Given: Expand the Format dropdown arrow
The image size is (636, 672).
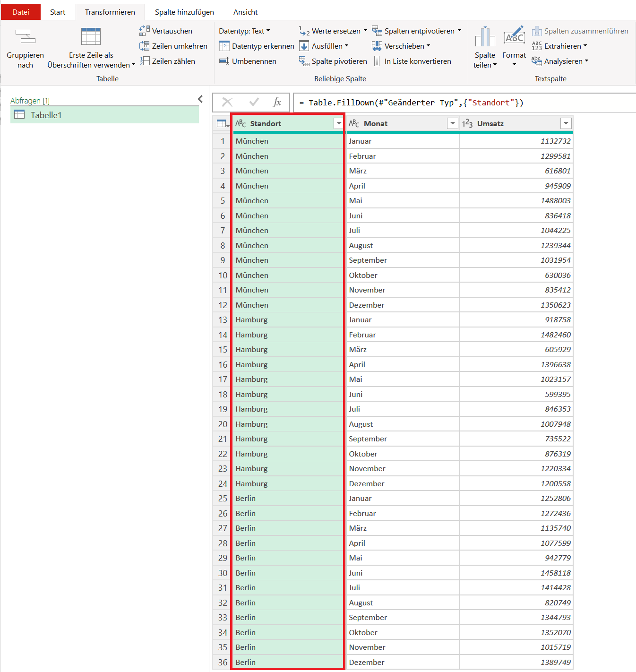Looking at the screenshot, I should [514, 65].
